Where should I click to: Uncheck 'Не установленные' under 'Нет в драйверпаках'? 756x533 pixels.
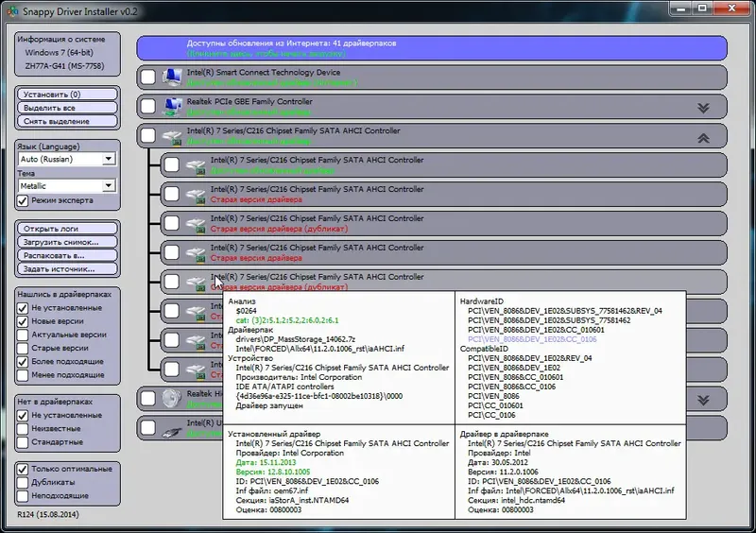tap(23, 415)
